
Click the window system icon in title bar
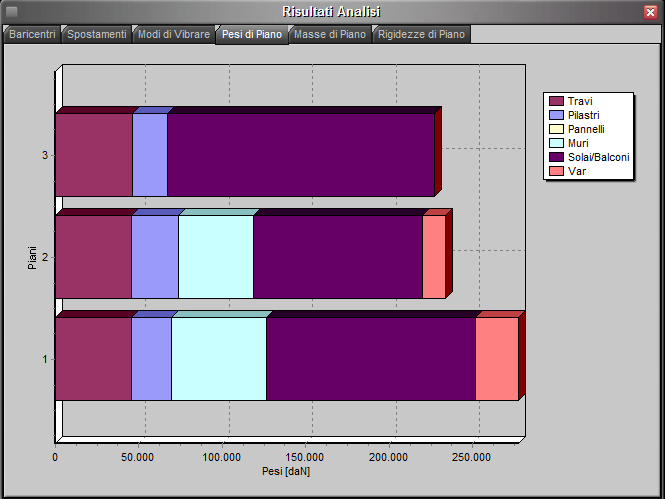[12, 11]
